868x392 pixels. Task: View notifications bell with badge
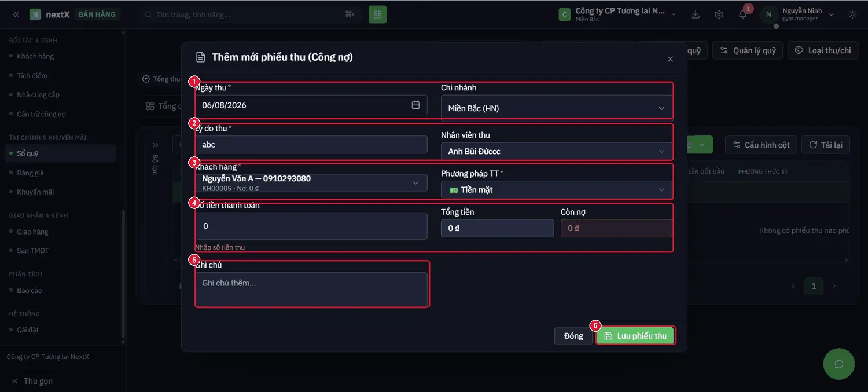743,14
